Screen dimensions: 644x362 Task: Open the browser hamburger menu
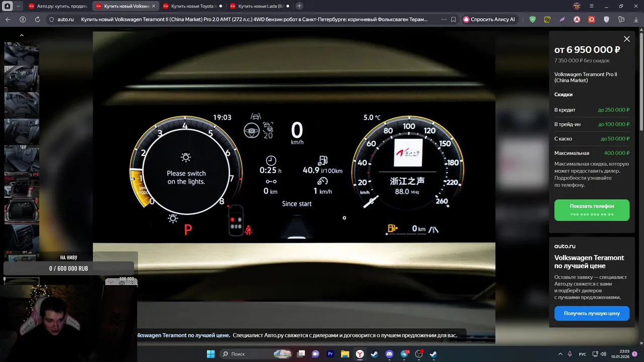tap(592, 6)
